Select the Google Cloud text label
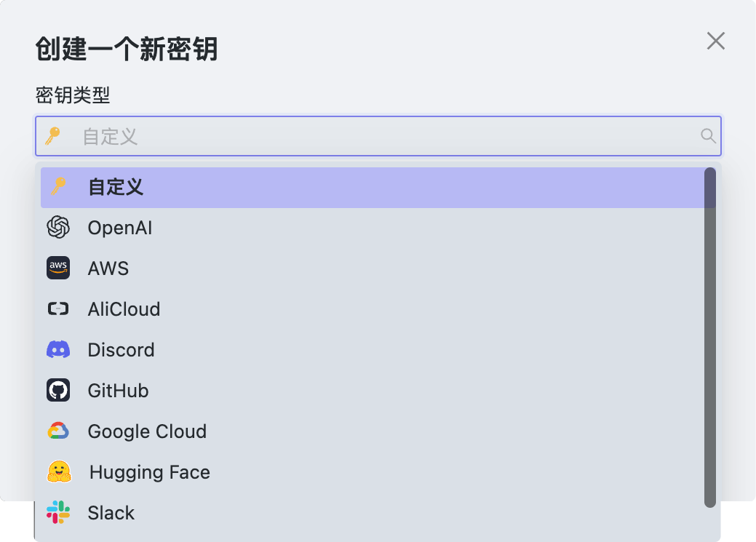This screenshot has width=756, height=542. 147,431
